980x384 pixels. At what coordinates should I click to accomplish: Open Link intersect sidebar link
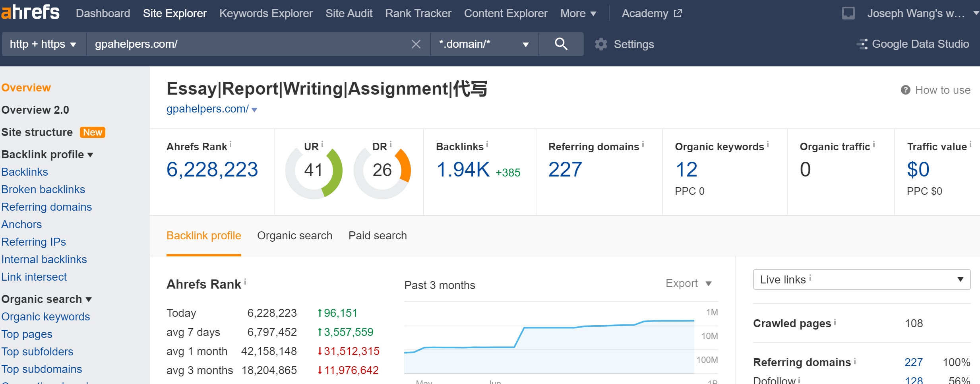pyautogui.click(x=34, y=277)
